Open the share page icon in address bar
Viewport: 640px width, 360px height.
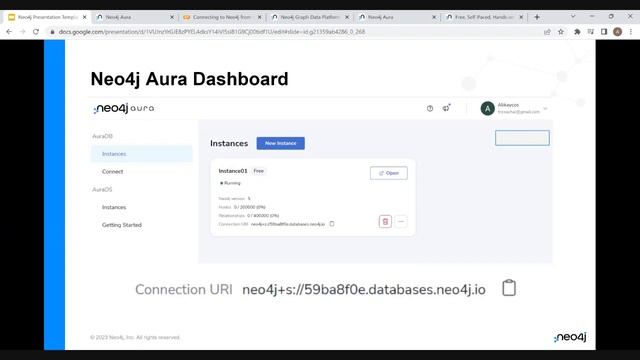point(547,31)
